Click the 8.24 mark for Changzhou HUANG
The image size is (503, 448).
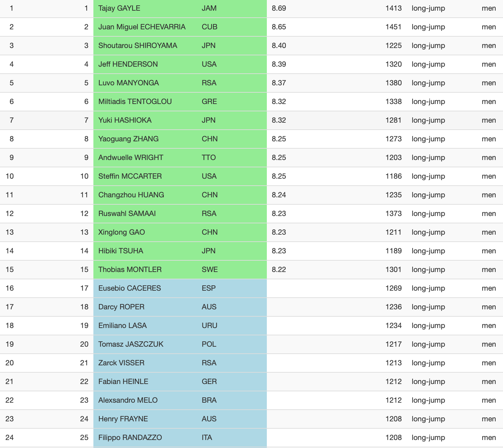point(279,195)
